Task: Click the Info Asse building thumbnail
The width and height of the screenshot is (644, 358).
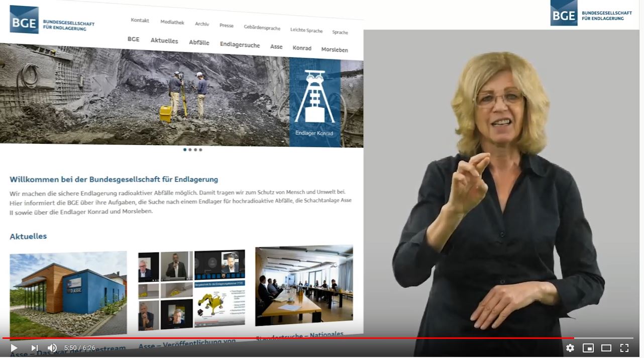Action: point(68,295)
